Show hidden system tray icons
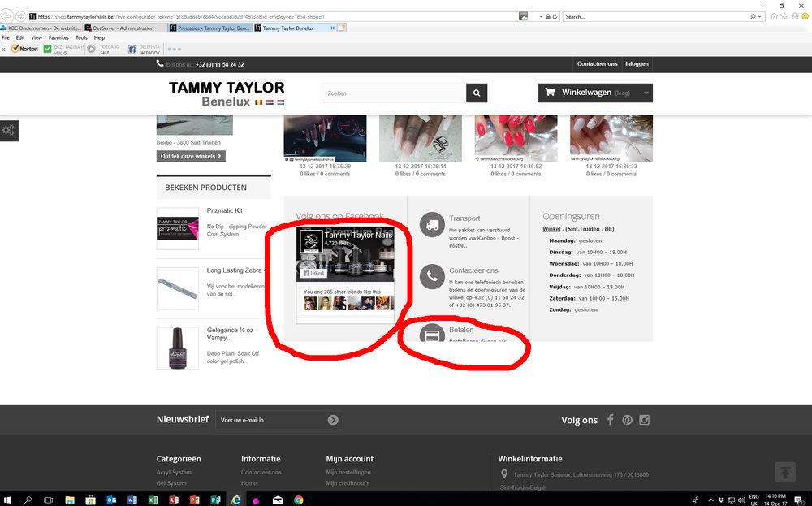 coord(710,500)
